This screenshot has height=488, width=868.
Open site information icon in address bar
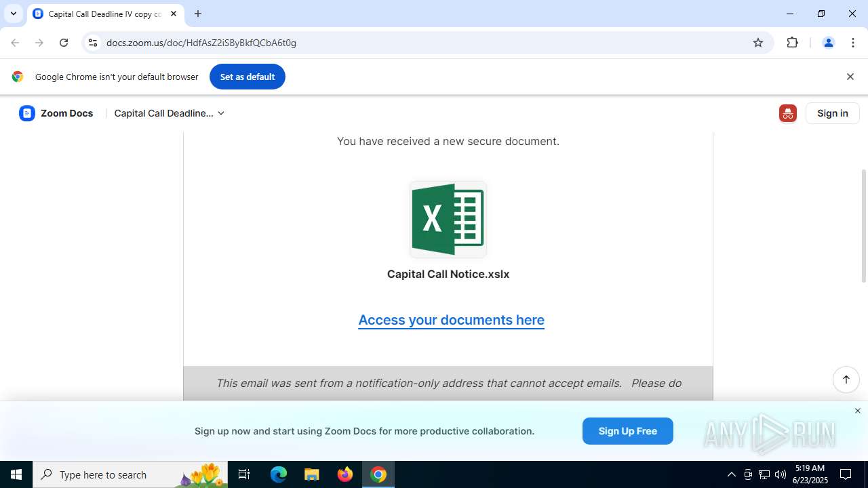[x=93, y=43]
